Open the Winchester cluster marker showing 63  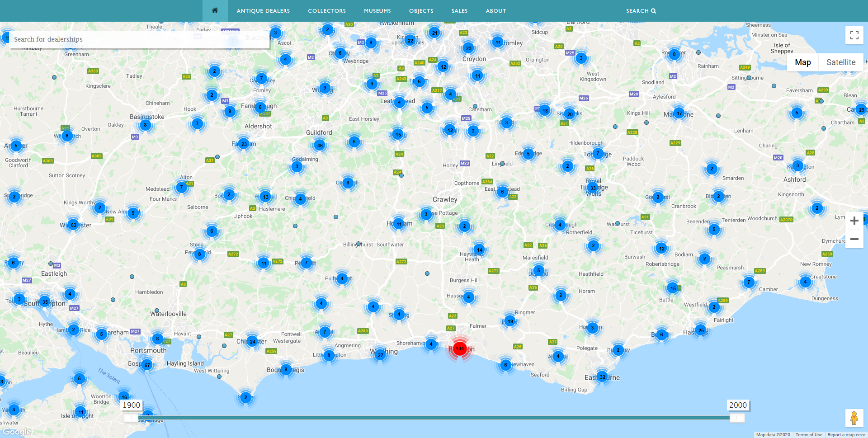[73, 225]
